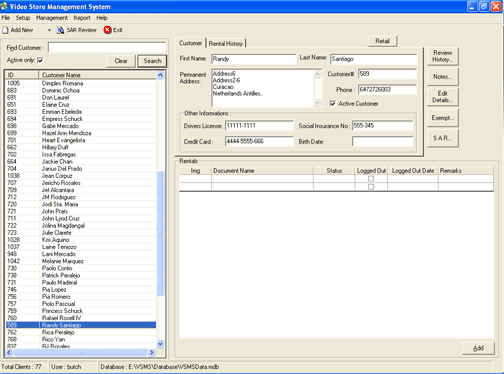
Task: Toggle the Active only checkbox
Action: click(40, 60)
